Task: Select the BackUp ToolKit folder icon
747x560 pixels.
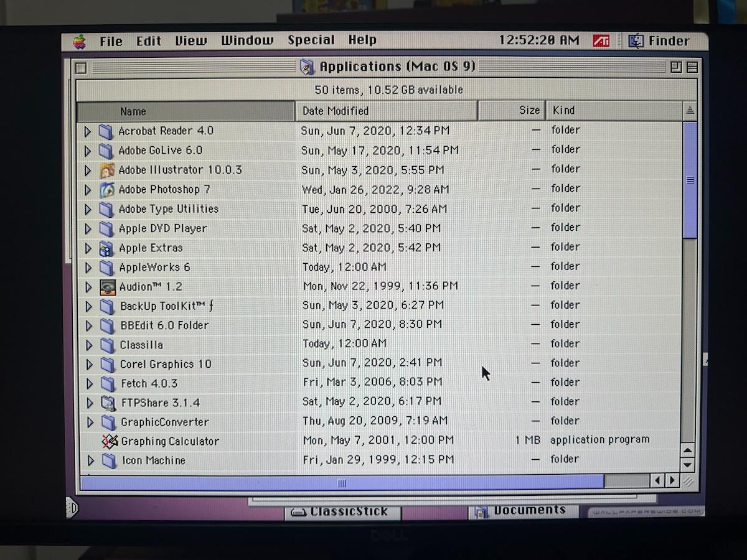Action: tap(108, 306)
